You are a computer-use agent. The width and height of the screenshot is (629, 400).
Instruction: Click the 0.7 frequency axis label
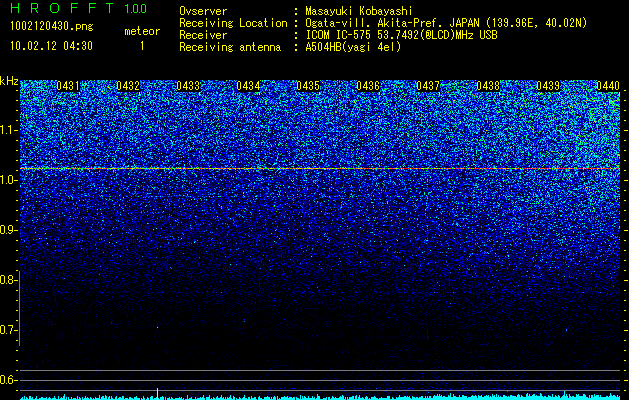(x=8, y=330)
